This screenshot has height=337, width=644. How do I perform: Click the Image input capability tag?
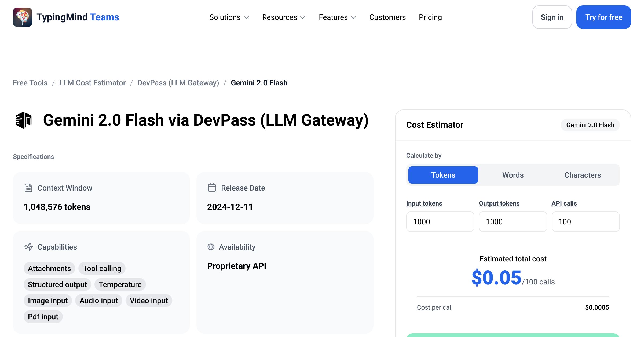[x=48, y=301]
